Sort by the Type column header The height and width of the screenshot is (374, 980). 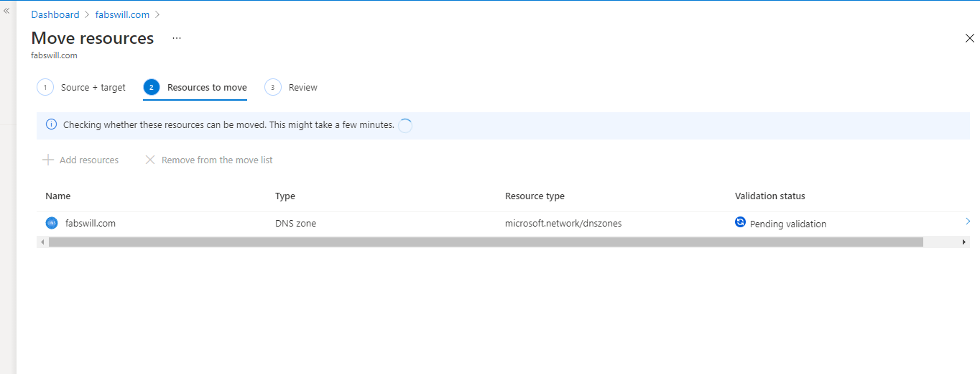pyautogui.click(x=285, y=196)
